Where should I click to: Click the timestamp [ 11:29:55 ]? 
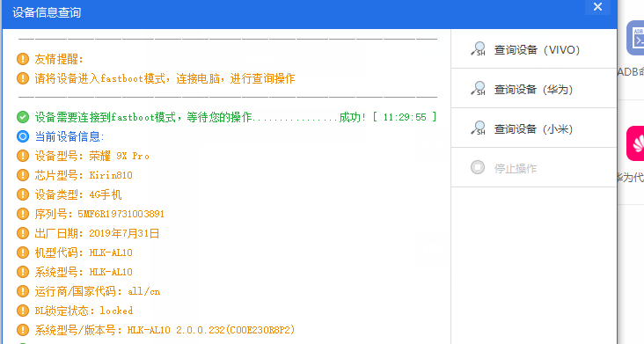pos(405,117)
